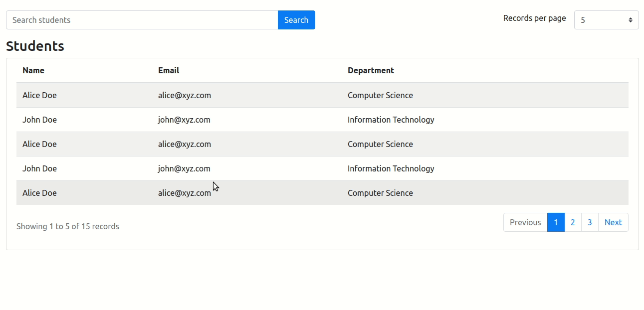Click the Search button
The image size is (644, 310).
(296, 19)
